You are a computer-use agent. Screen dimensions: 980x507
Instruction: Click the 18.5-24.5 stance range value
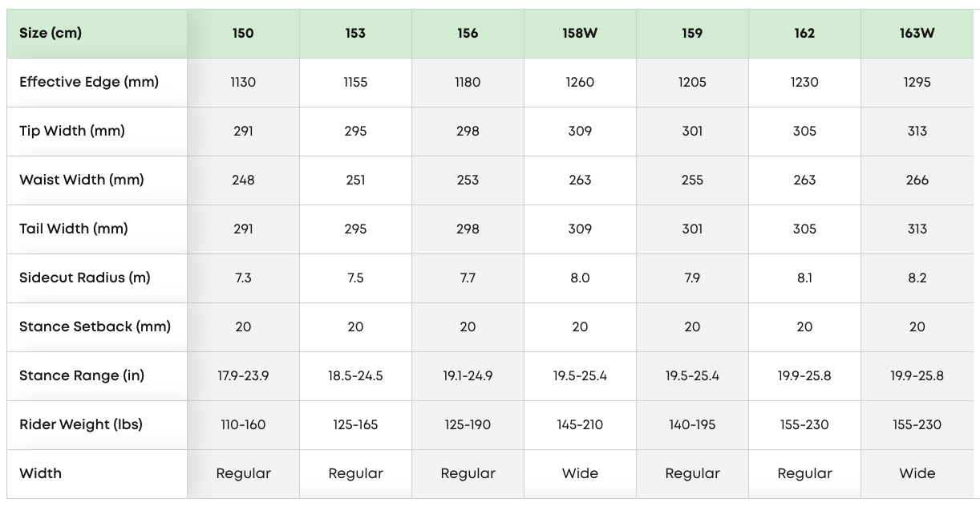pos(355,375)
